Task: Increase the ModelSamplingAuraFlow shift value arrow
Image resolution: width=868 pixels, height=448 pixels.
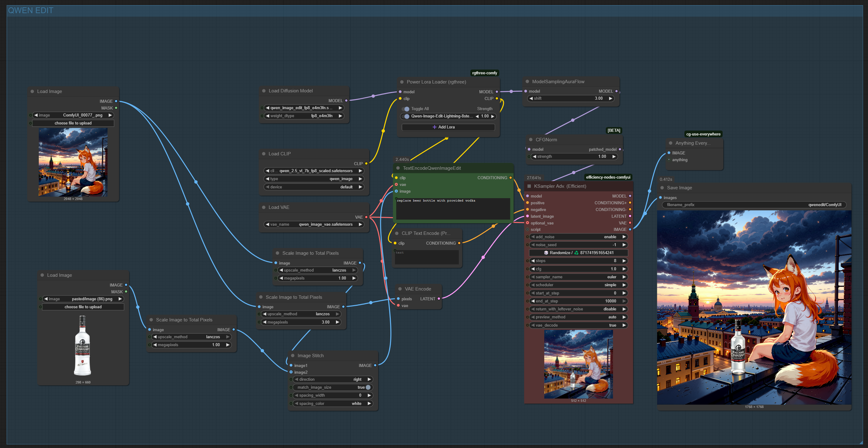Action: (x=610, y=98)
